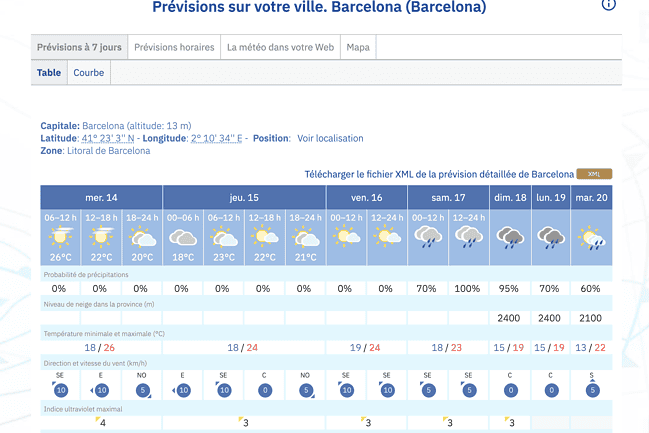
Task: Open the Voir localisation link
Action: coord(330,138)
